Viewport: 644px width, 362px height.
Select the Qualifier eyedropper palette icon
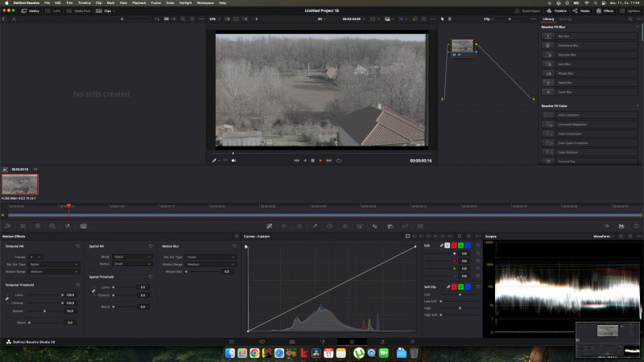coord(315,226)
